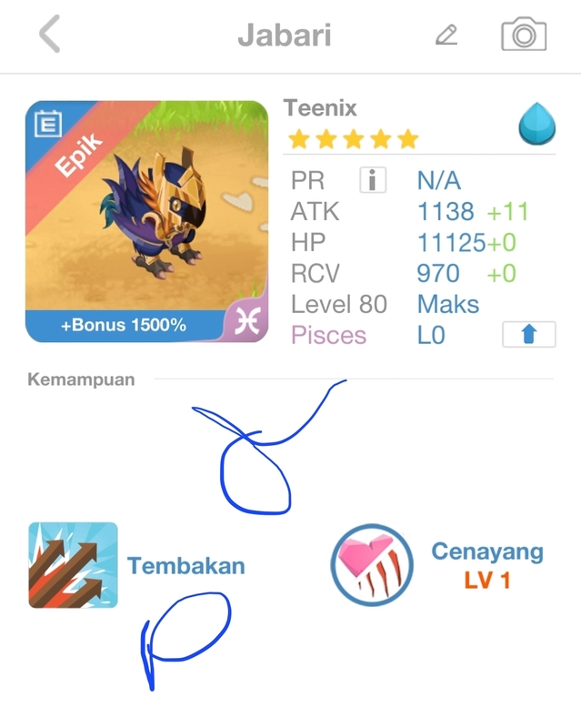The width and height of the screenshot is (581, 728).
Task: Open the Tembakan arrows ability icon
Action: [x=73, y=565]
